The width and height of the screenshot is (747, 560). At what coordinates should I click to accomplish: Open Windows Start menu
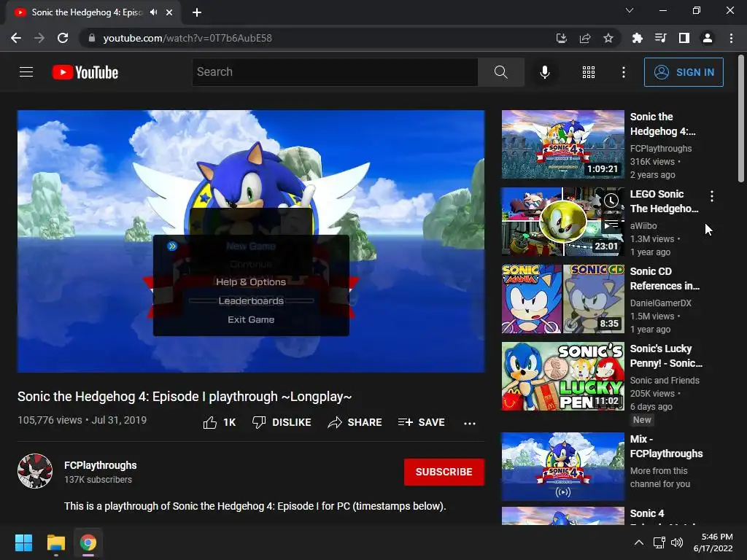(23, 542)
